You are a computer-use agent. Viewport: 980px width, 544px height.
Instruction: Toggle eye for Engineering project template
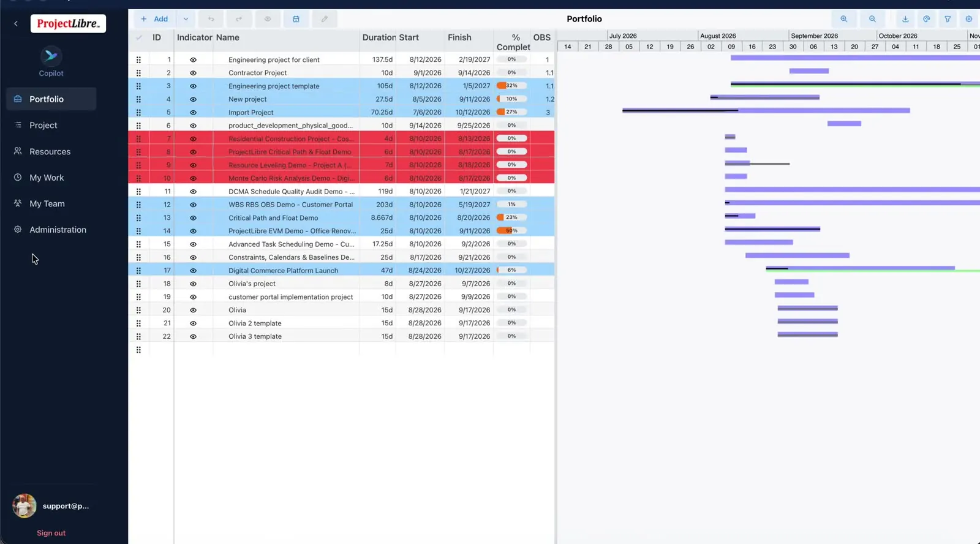[193, 86]
